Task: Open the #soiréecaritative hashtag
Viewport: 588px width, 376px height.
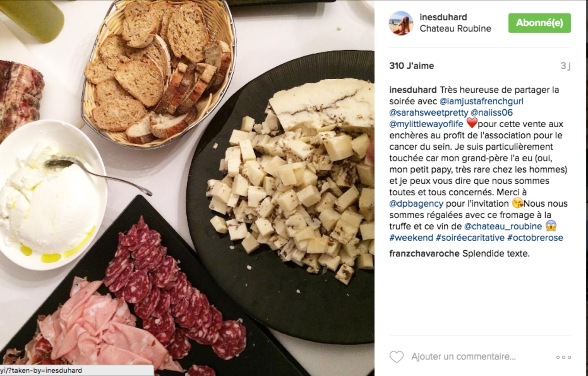Action: pyautogui.click(x=470, y=238)
